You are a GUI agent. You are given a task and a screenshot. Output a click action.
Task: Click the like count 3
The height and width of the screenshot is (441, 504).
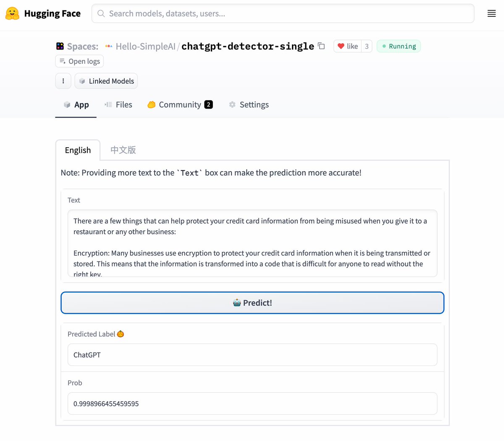click(x=367, y=46)
